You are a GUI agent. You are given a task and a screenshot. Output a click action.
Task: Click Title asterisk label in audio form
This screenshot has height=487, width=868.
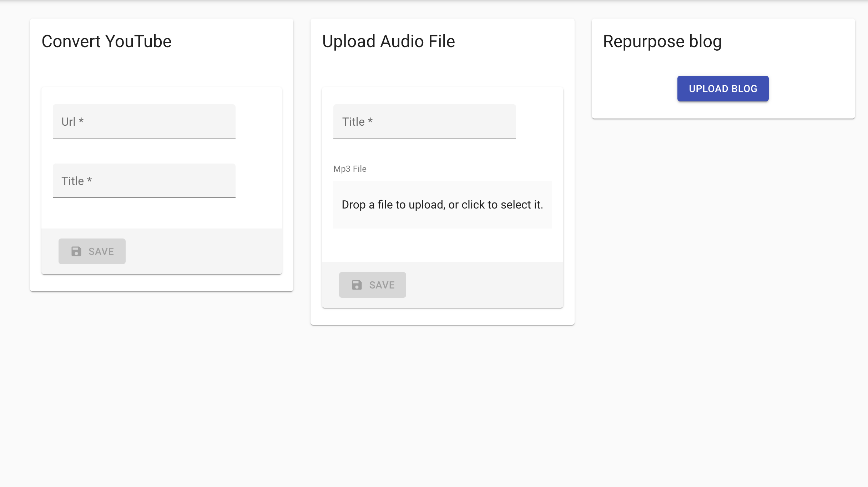357,122
